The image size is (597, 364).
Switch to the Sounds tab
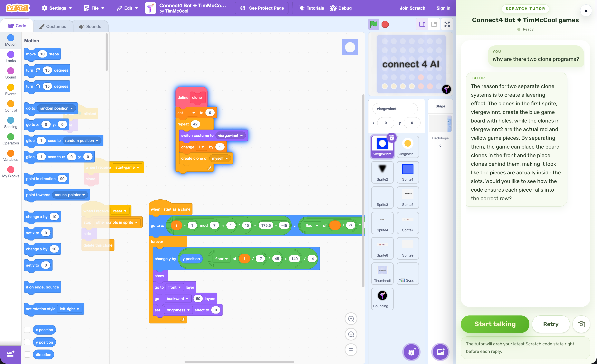click(x=90, y=26)
